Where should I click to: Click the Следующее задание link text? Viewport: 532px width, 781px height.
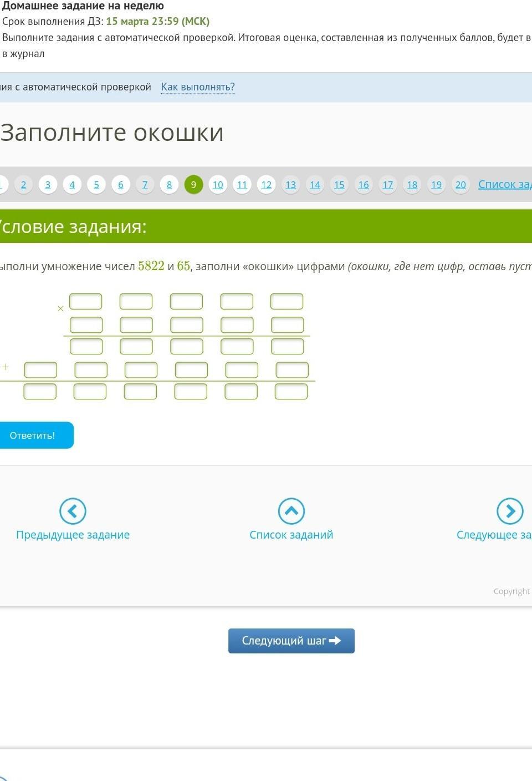494,535
